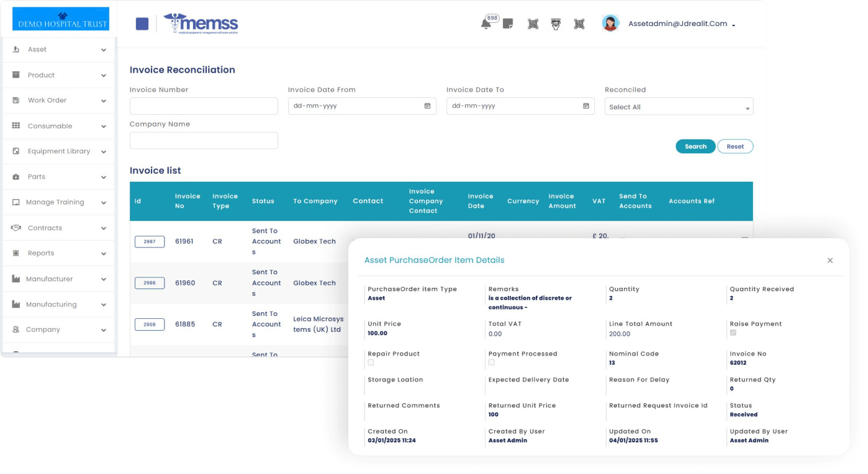Click the Reset button
Viewport: 868px width, 474px height.
[735, 146]
